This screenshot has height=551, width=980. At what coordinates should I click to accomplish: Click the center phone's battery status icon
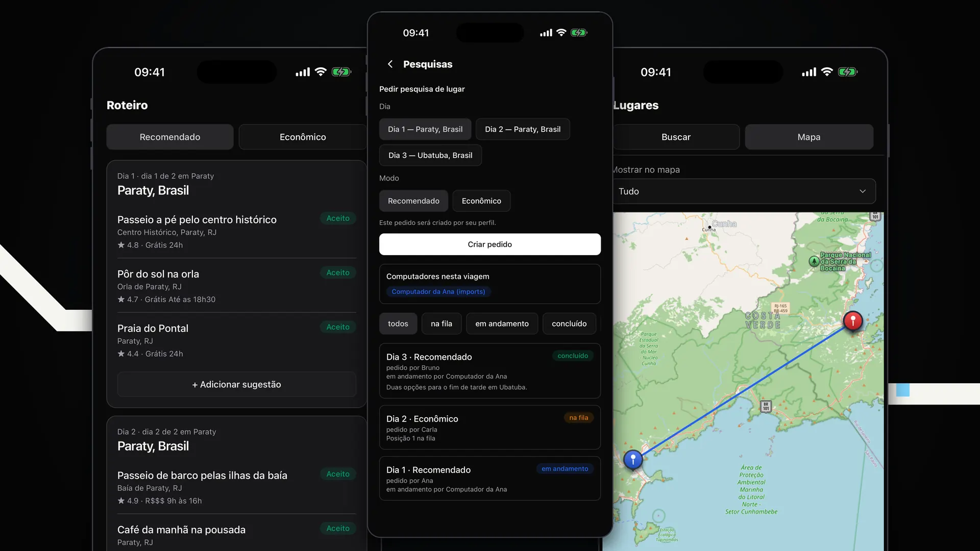click(579, 33)
